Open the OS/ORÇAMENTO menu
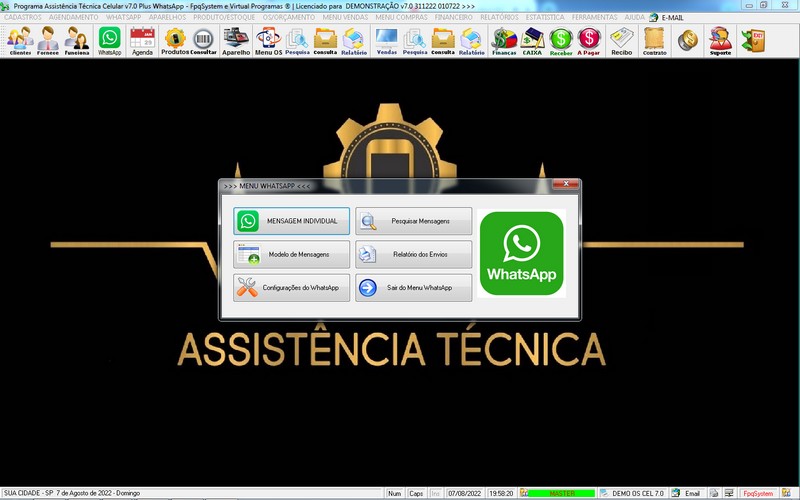Viewport: 800px width, 500px height. tap(289, 17)
